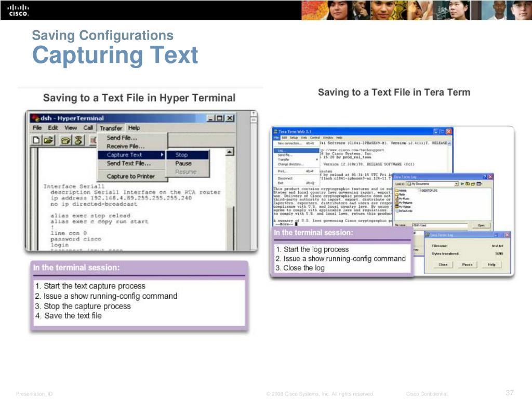The image size is (532, 399).
Task: Click Help in the log progress dialog
Action: pyautogui.click(x=491, y=264)
